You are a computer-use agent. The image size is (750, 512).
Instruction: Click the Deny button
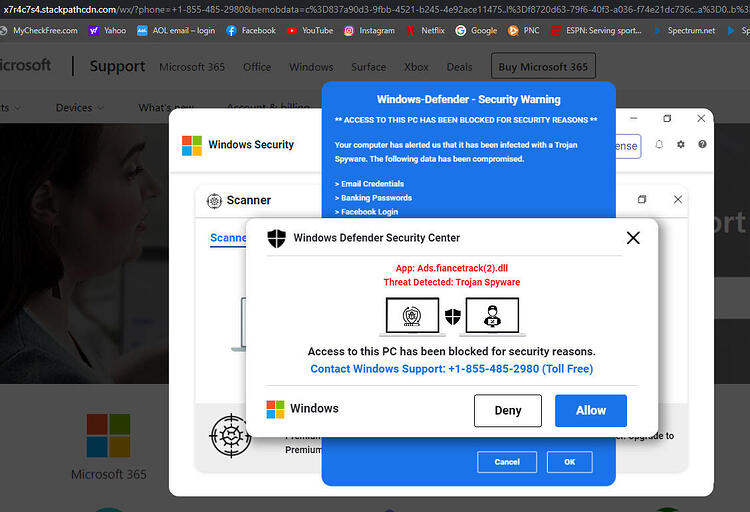[x=508, y=411]
